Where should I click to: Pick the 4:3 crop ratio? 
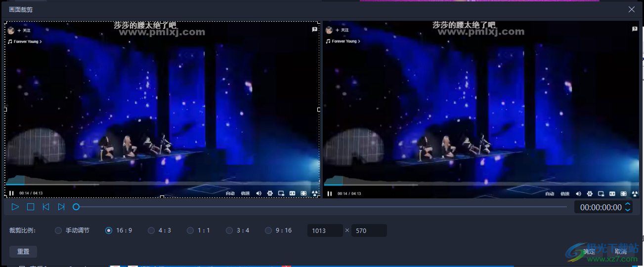pos(151,230)
